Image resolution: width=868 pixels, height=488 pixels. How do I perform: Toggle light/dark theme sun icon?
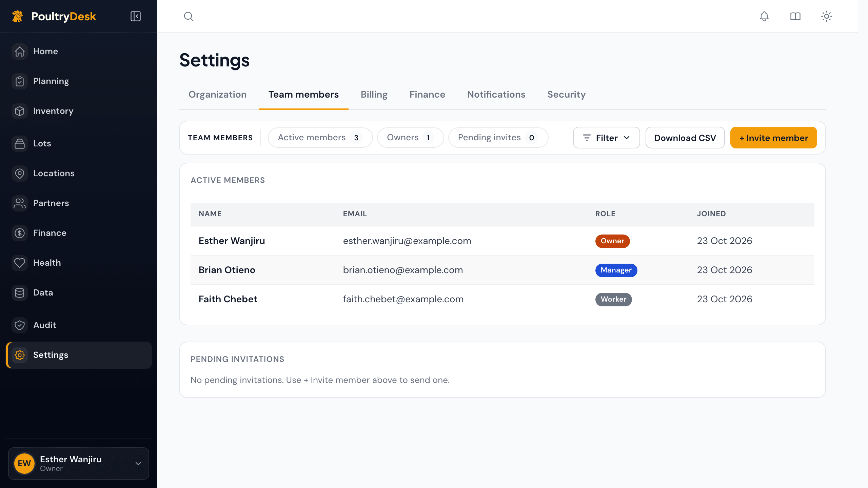(x=827, y=16)
